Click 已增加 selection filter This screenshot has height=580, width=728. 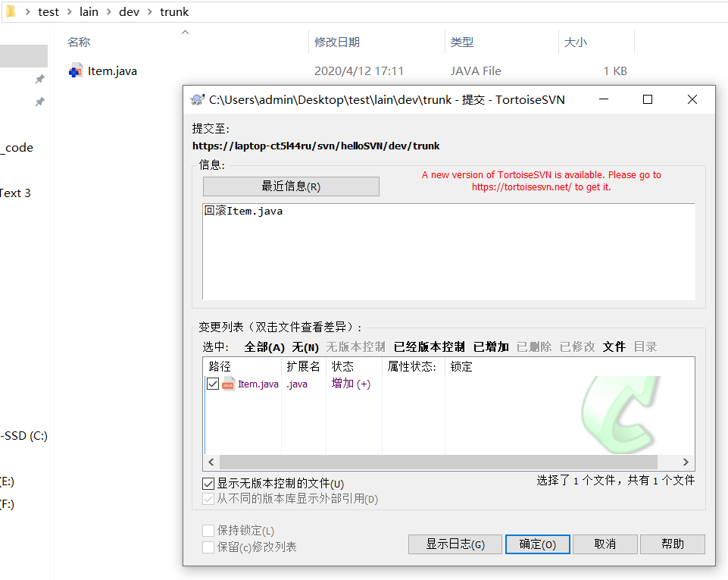coord(491,347)
